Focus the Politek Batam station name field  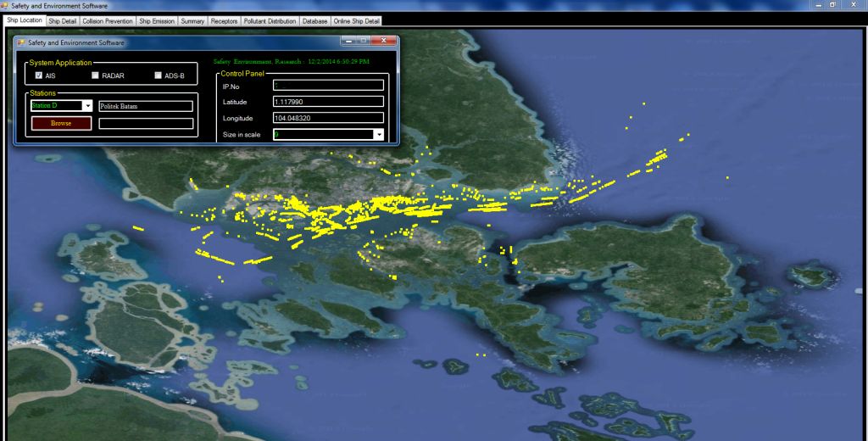tap(146, 106)
